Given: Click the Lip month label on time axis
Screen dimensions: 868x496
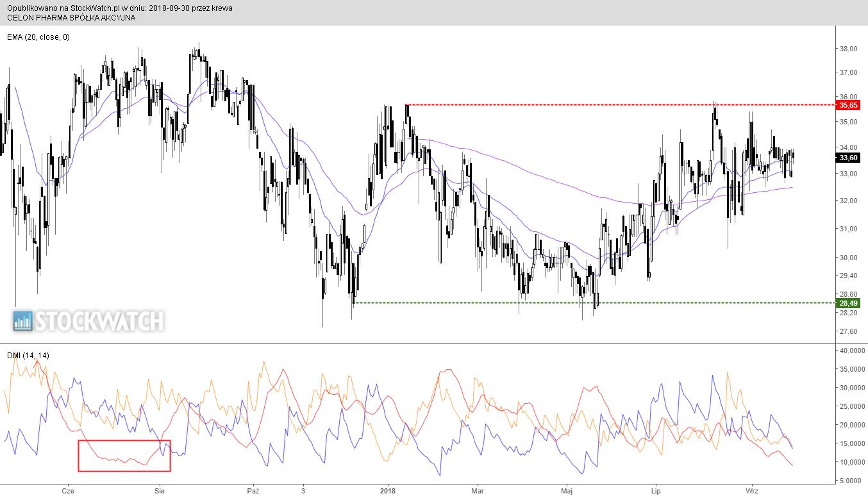Looking at the screenshot, I should click(x=655, y=491).
